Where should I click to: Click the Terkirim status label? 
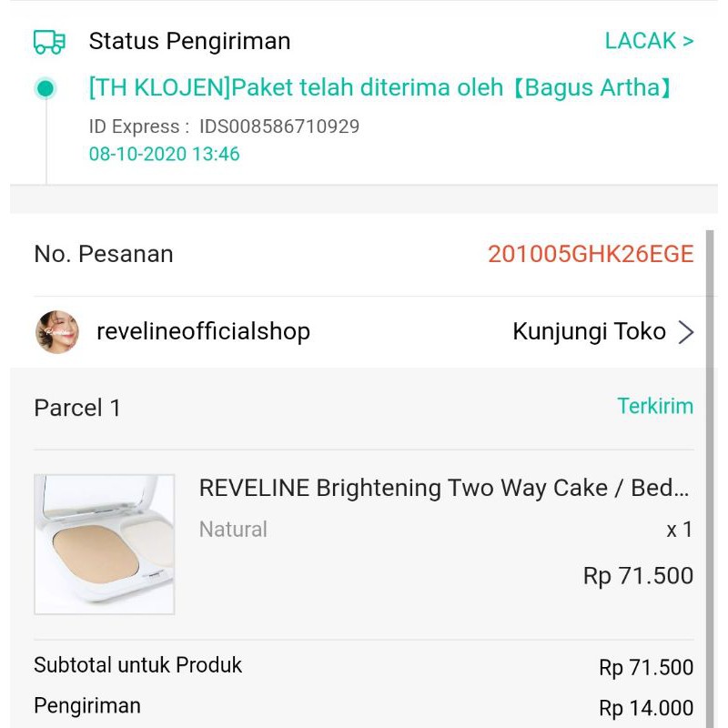point(655,406)
